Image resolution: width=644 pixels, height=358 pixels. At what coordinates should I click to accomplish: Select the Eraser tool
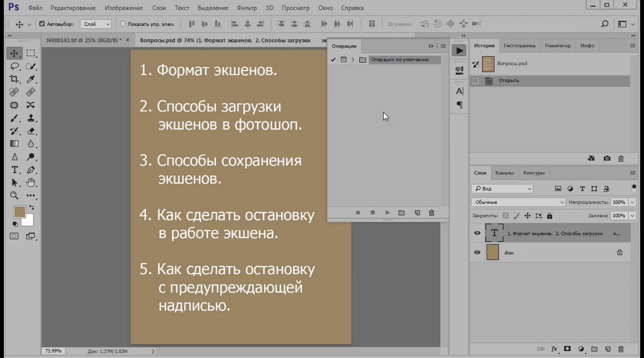(x=31, y=131)
